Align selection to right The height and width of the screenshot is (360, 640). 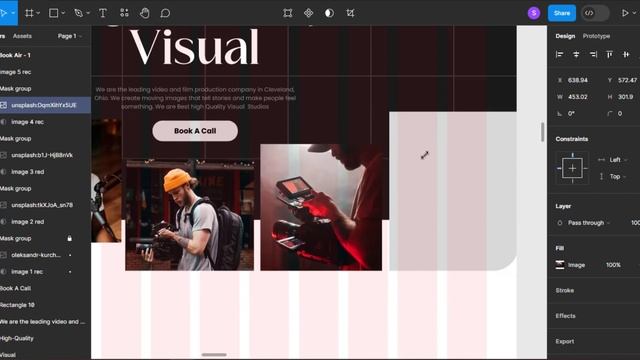click(x=593, y=54)
